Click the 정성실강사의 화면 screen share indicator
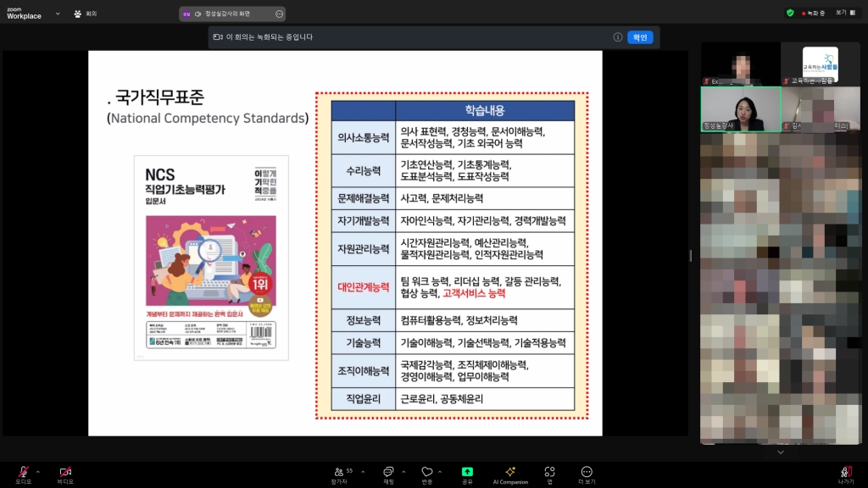The height and width of the screenshot is (488, 868). [227, 14]
